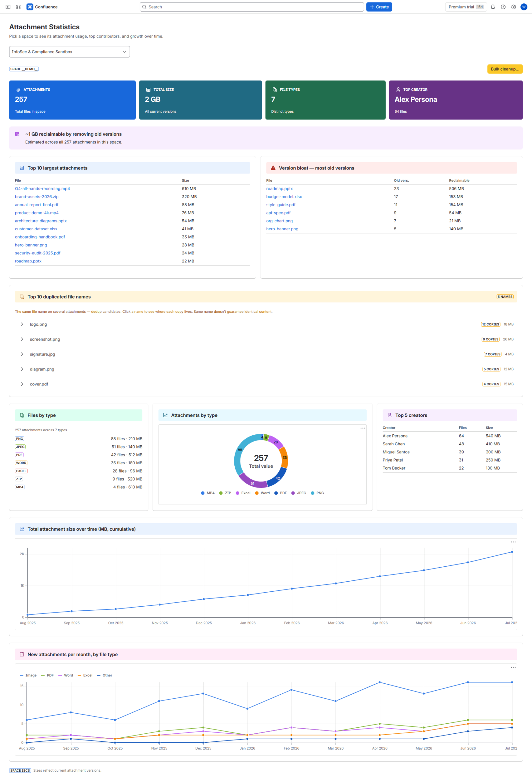Click the Bulk cleanup button
This screenshot has width=532, height=782.
coord(505,69)
